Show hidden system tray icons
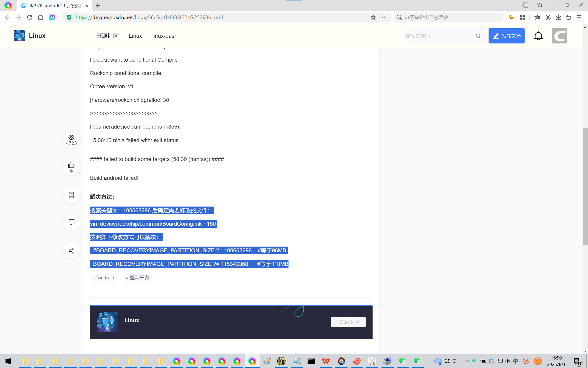 [466, 361]
